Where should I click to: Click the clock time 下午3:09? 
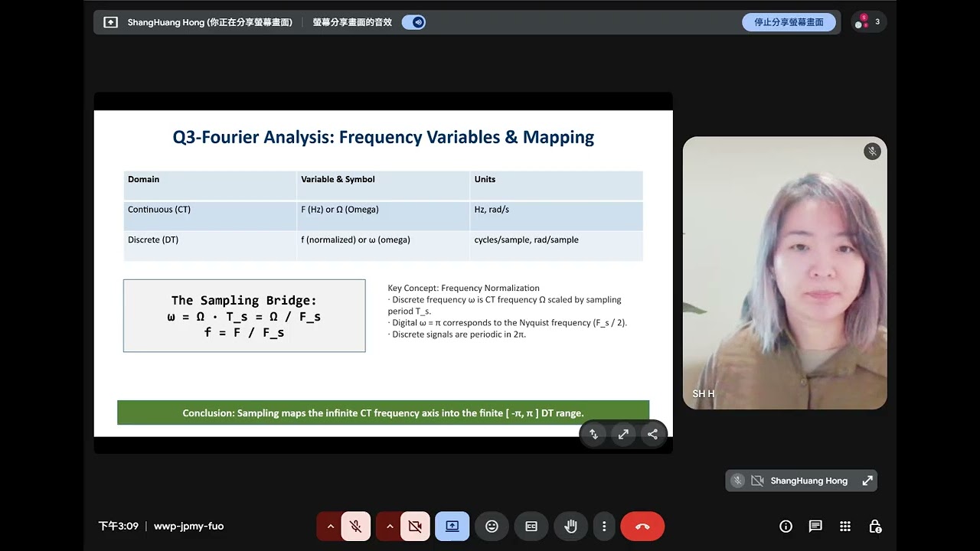point(119,526)
